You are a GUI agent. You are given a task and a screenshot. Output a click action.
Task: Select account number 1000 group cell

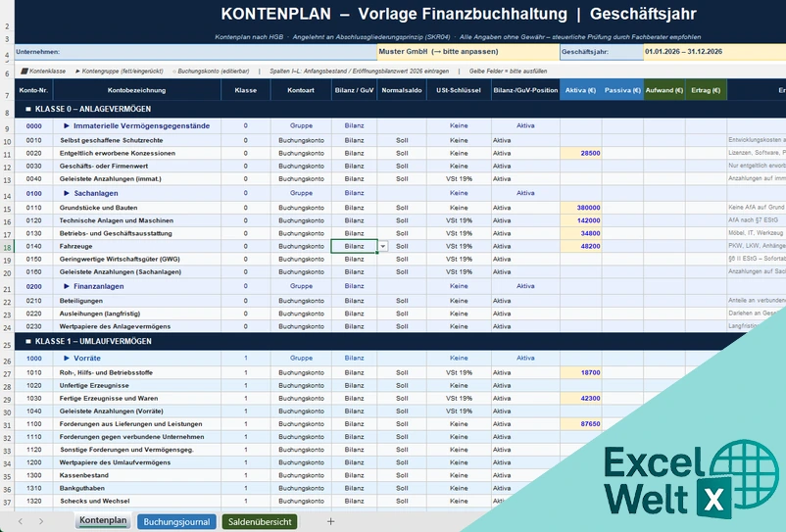33,359
